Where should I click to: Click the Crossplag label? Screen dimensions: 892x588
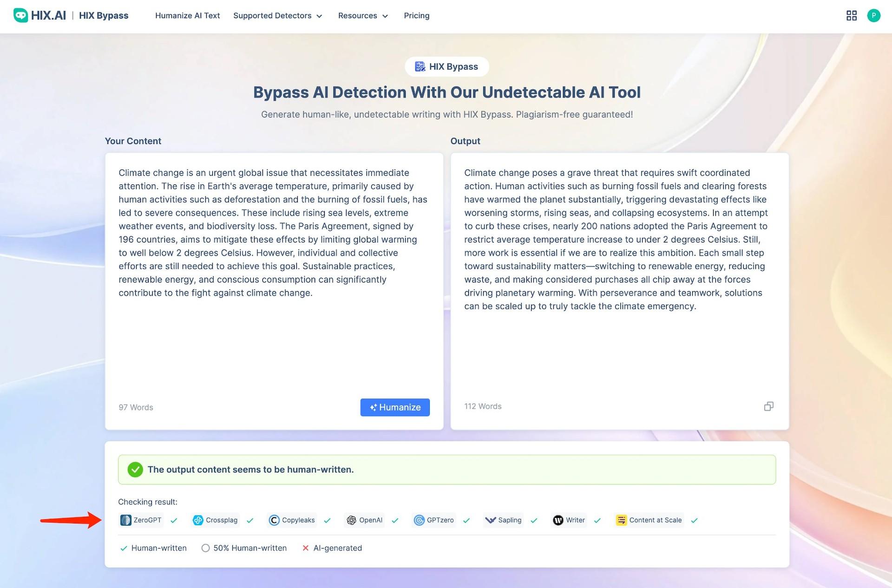pyautogui.click(x=222, y=520)
